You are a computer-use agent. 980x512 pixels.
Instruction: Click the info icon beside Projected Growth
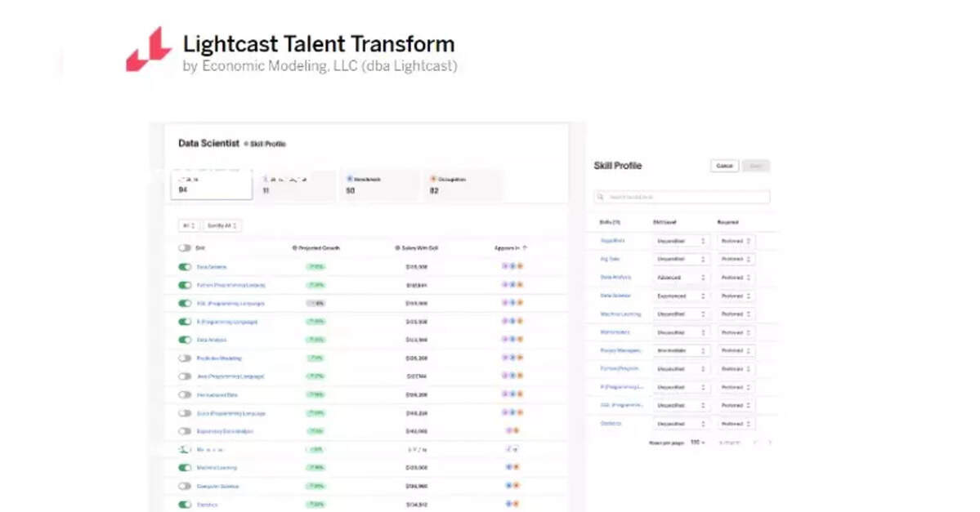(x=294, y=247)
